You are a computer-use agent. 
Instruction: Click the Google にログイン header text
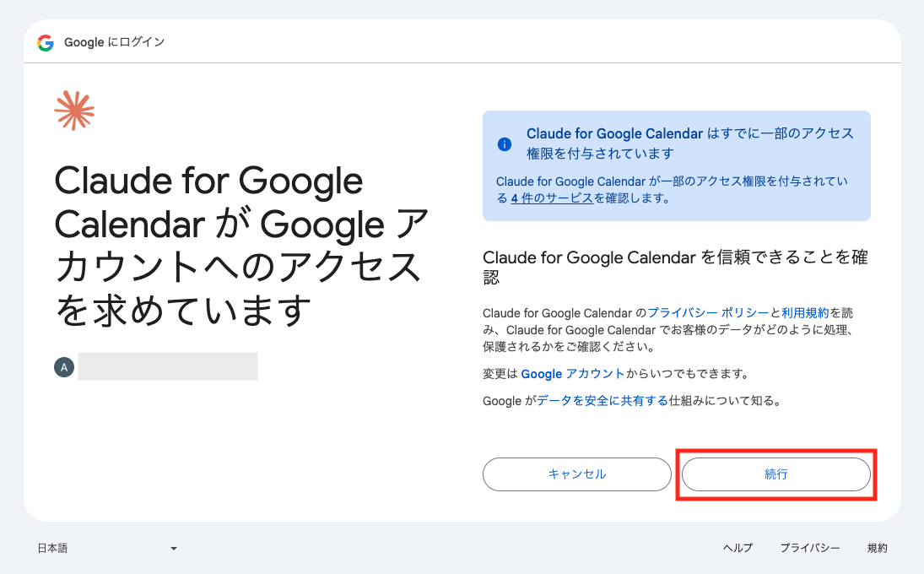coord(114,42)
